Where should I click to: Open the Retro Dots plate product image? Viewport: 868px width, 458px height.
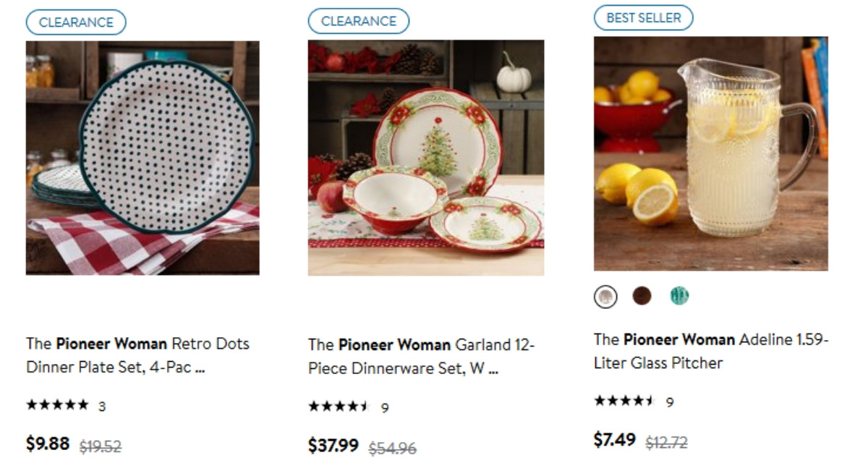pos(142,158)
